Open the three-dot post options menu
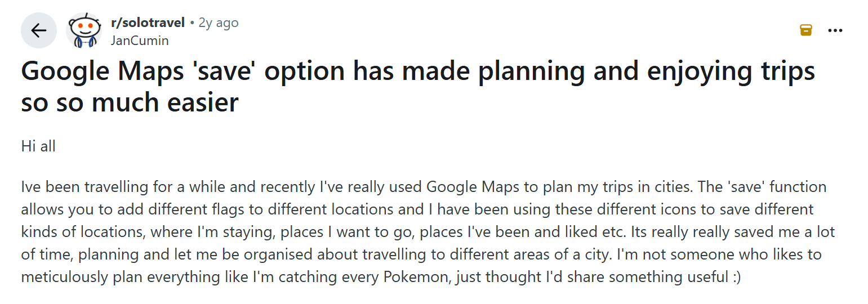This screenshot has height=304, width=868. [x=835, y=30]
